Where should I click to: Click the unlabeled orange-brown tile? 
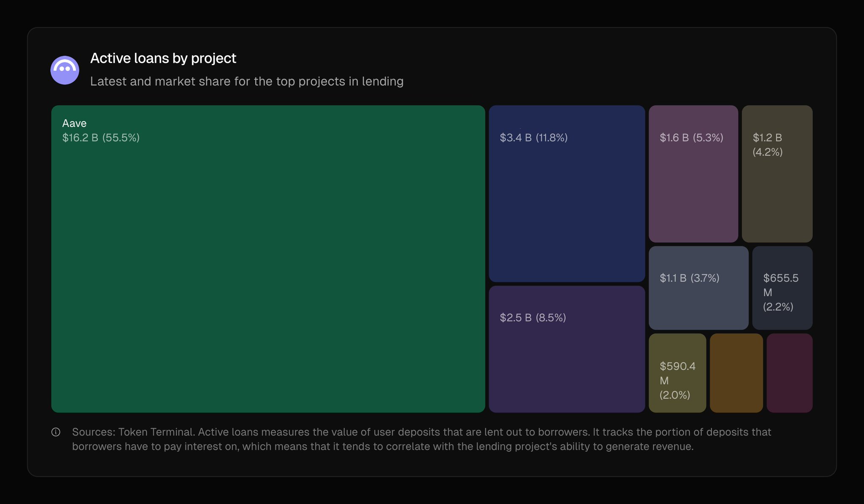click(x=736, y=373)
